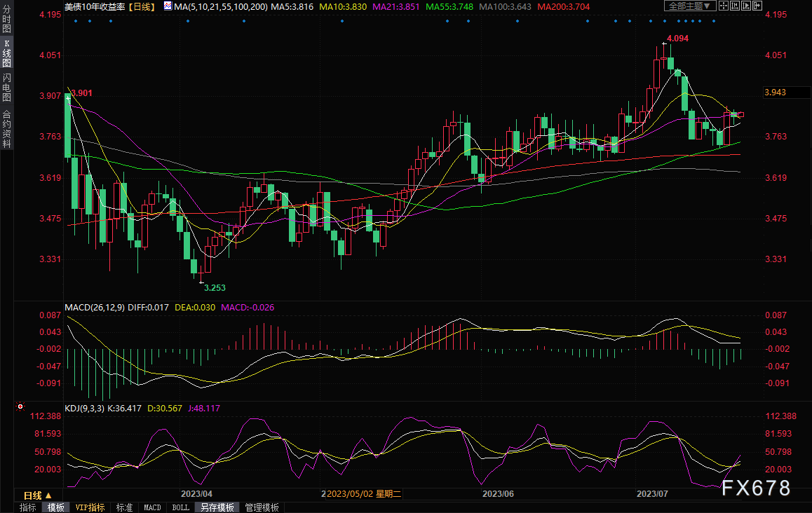The width and height of the screenshot is (812, 513).
Task: Click the red KDJ panel marker icon
Action: [20, 407]
